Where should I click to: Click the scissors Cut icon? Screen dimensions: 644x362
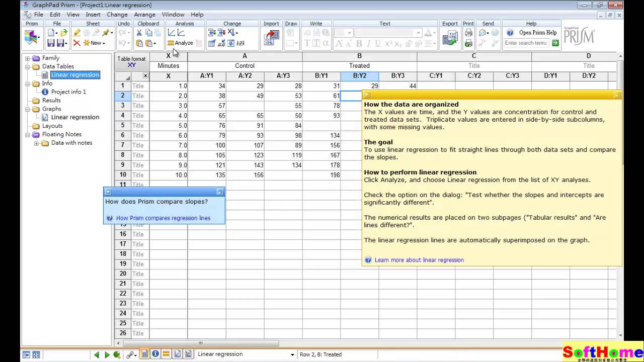[139, 33]
